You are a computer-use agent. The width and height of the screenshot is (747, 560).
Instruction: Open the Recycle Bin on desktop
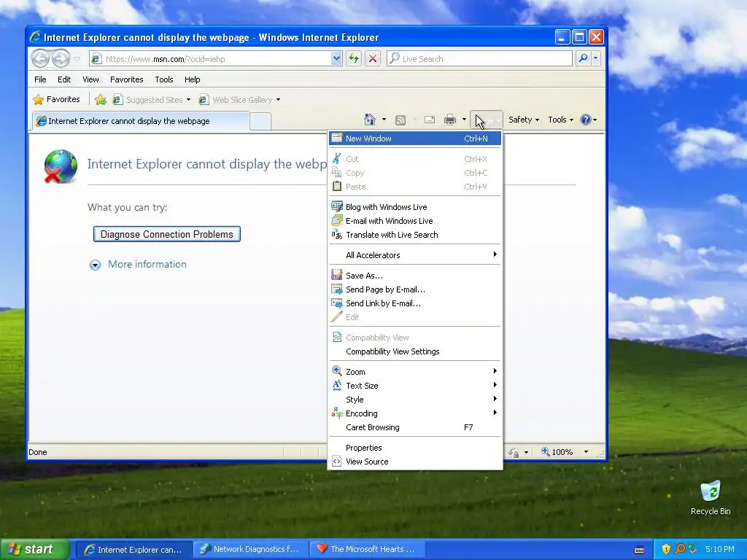(711, 498)
